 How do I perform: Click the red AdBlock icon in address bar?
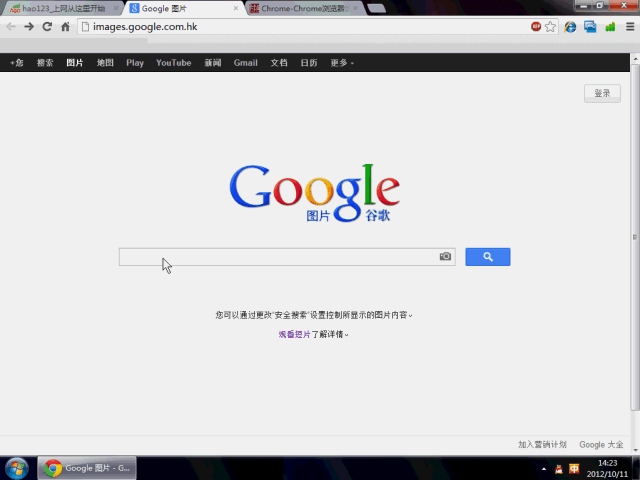536,27
